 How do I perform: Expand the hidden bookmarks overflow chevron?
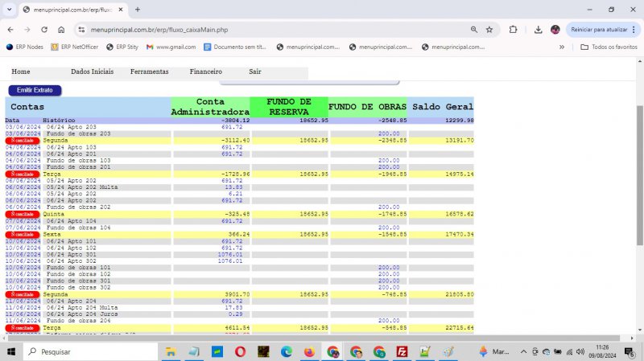click(562, 47)
